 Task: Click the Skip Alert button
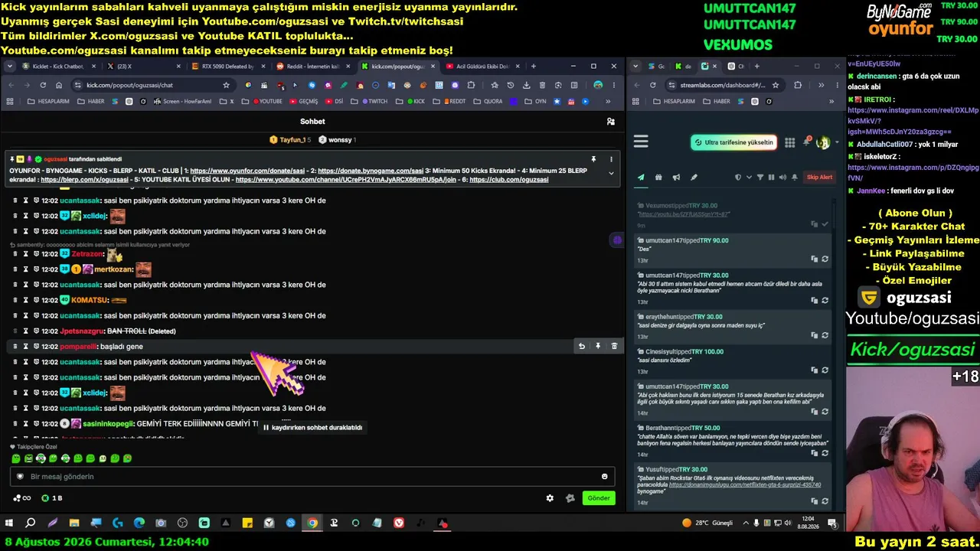819,178
